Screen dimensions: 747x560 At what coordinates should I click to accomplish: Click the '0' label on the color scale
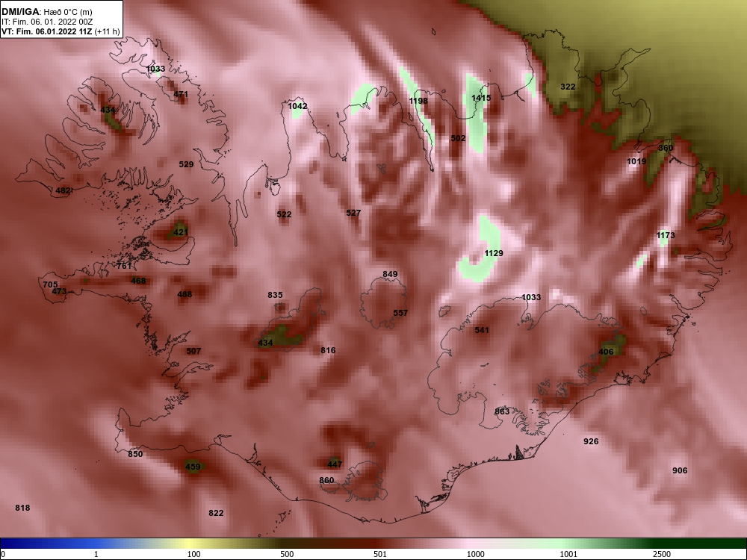click(x=3, y=554)
